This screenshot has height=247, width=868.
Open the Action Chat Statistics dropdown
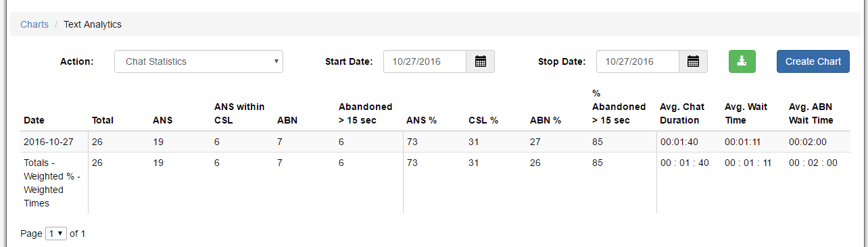[x=199, y=61]
